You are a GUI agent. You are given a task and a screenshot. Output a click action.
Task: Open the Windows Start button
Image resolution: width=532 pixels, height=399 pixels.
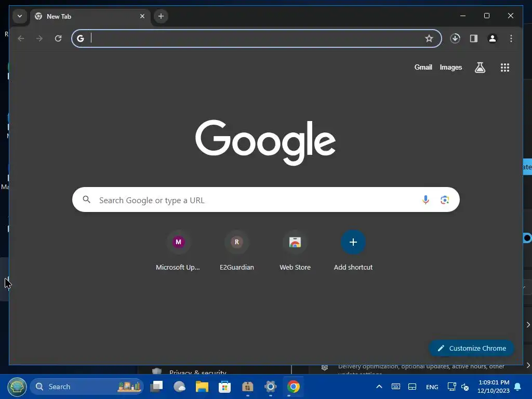coord(17,387)
